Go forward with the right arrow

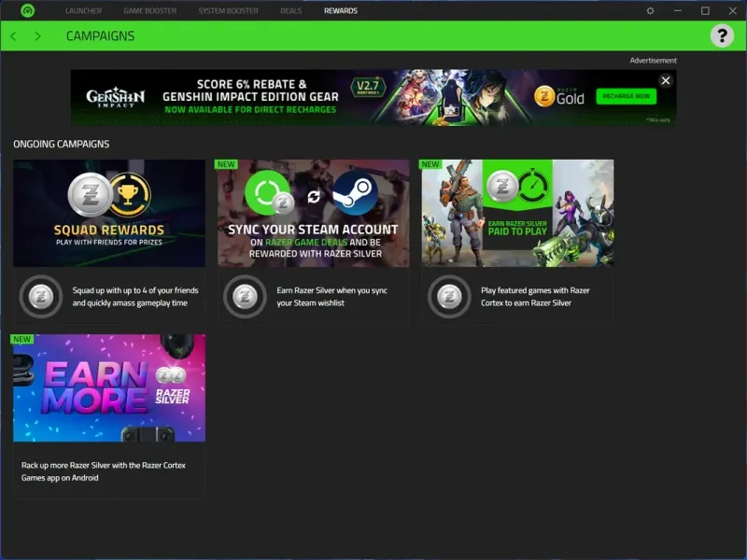click(37, 36)
